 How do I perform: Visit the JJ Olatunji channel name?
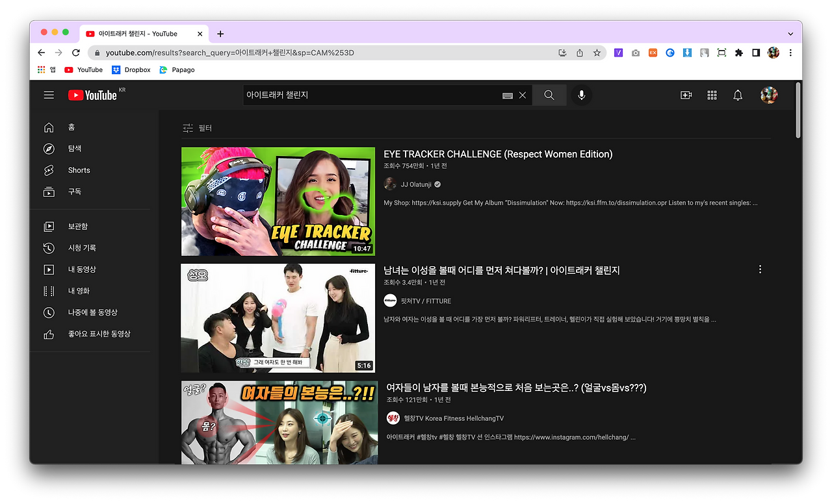coord(417,184)
